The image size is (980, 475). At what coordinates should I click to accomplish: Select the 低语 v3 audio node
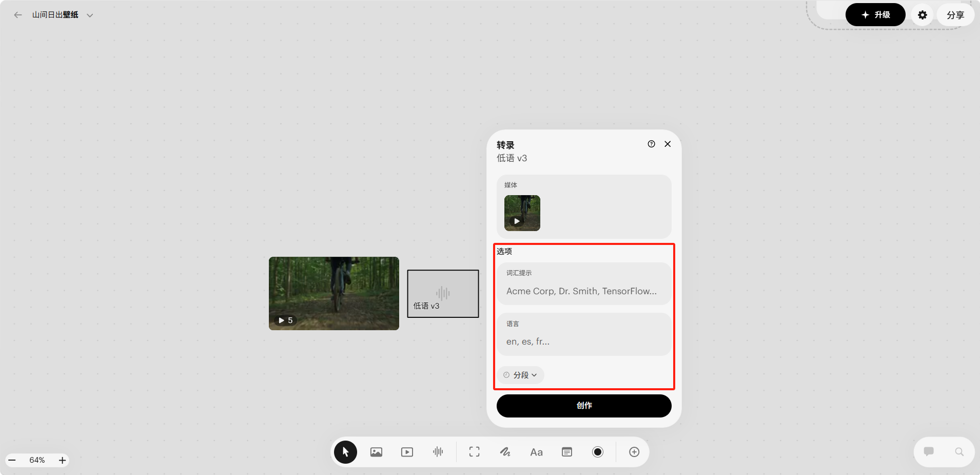[x=443, y=294]
